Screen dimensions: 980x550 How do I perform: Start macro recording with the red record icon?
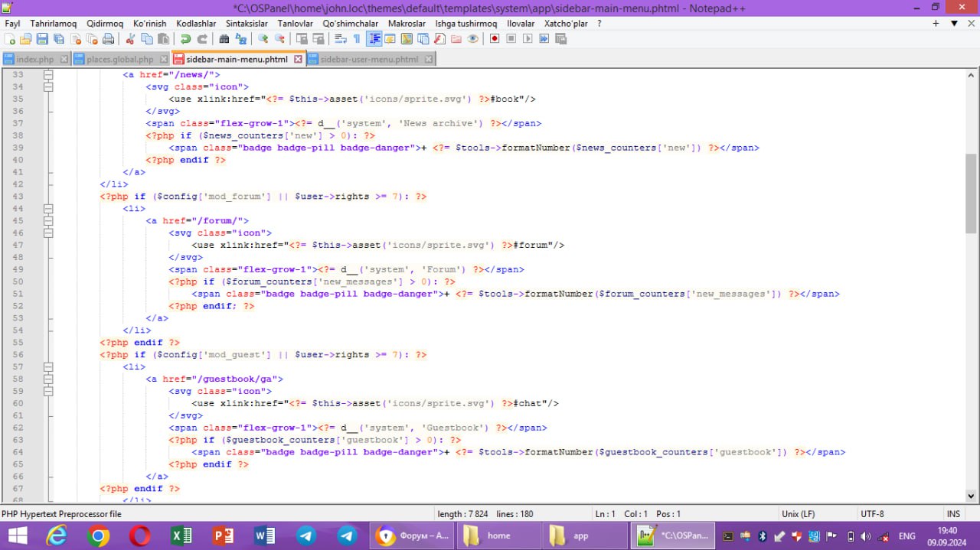click(x=495, y=39)
